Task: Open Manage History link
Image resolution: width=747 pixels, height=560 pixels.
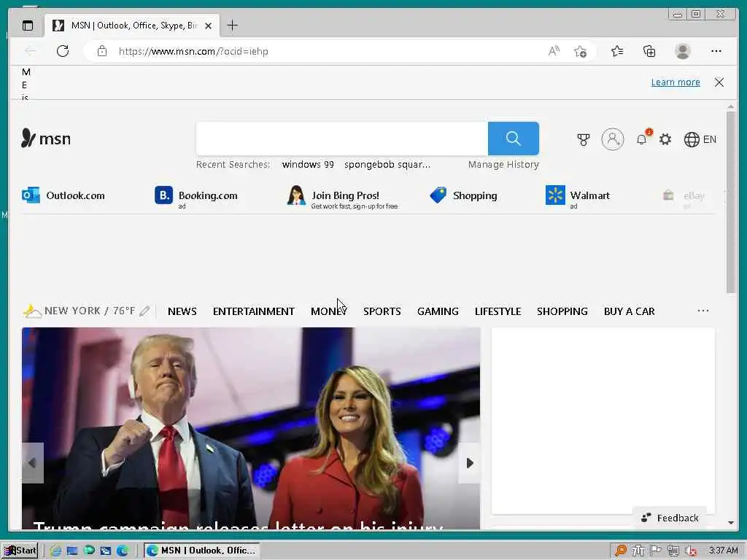Action: [x=503, y=164]
